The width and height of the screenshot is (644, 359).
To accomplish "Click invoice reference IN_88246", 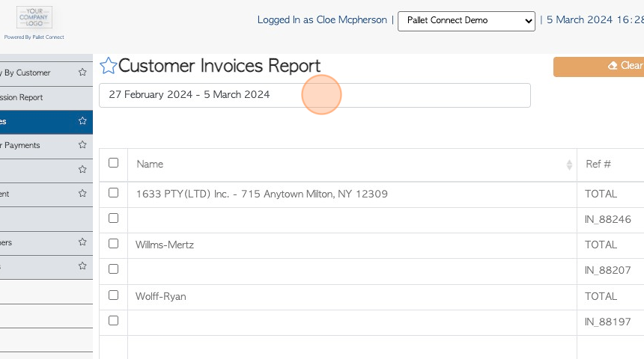I will pos(607,219).
